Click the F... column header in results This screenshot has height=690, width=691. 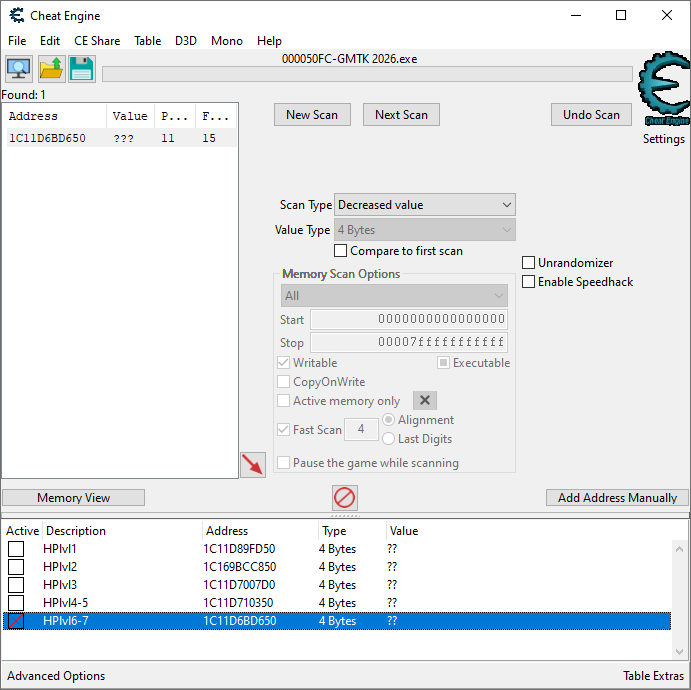pos(215,116)
